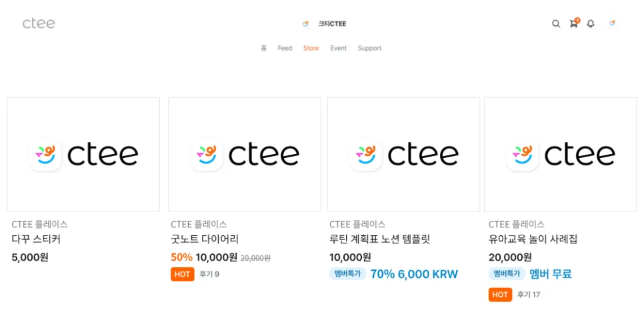Click the HOT badge under 굿노트 다이어리
Screen dimensions: 644x314
pos(182,274)
